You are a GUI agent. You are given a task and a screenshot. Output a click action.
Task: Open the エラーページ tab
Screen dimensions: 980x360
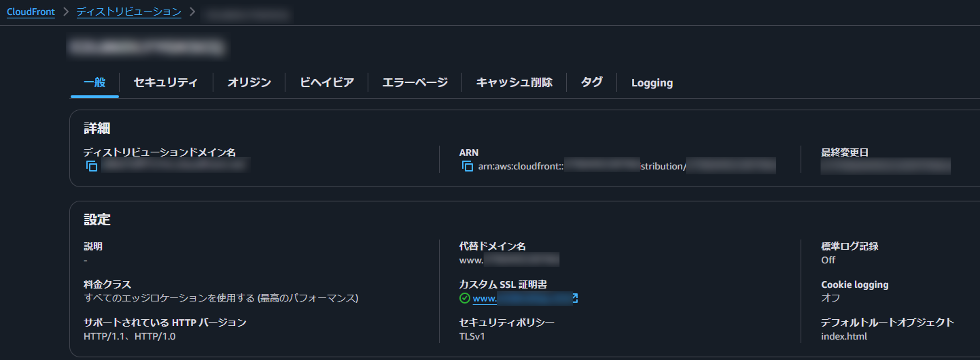[415, 82]
